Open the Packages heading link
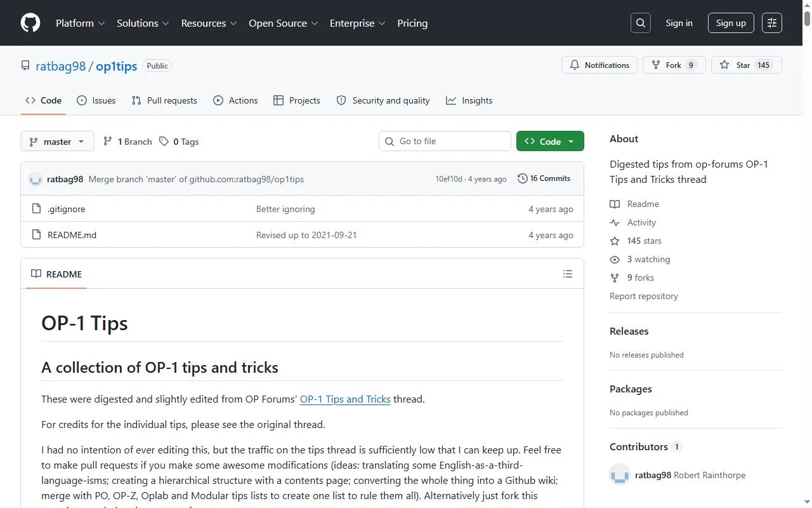The height and width of the screenshot is (508, 812). click(631, 389)
